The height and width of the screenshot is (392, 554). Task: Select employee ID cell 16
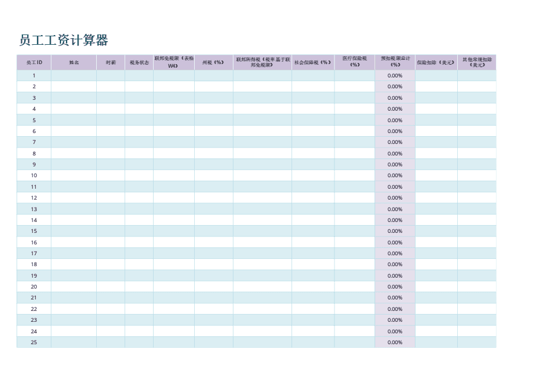point(34,243)
